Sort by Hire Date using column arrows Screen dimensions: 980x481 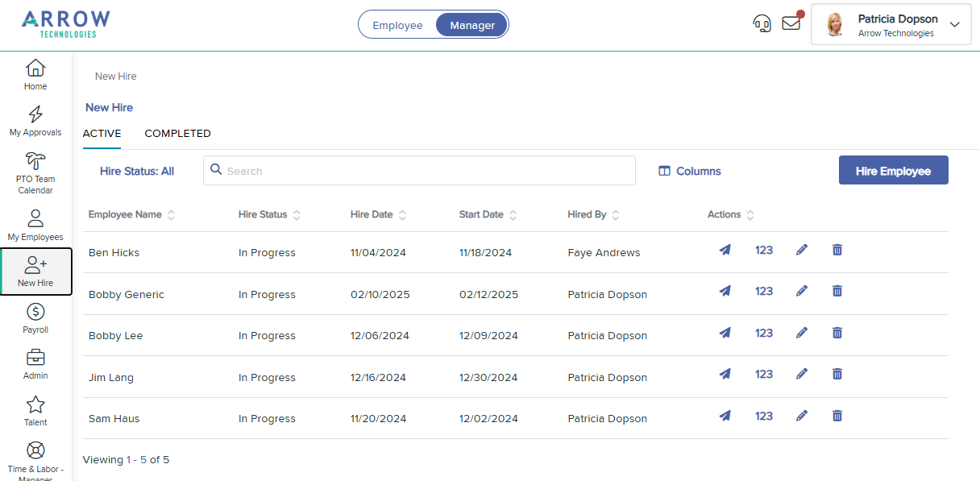402,214
